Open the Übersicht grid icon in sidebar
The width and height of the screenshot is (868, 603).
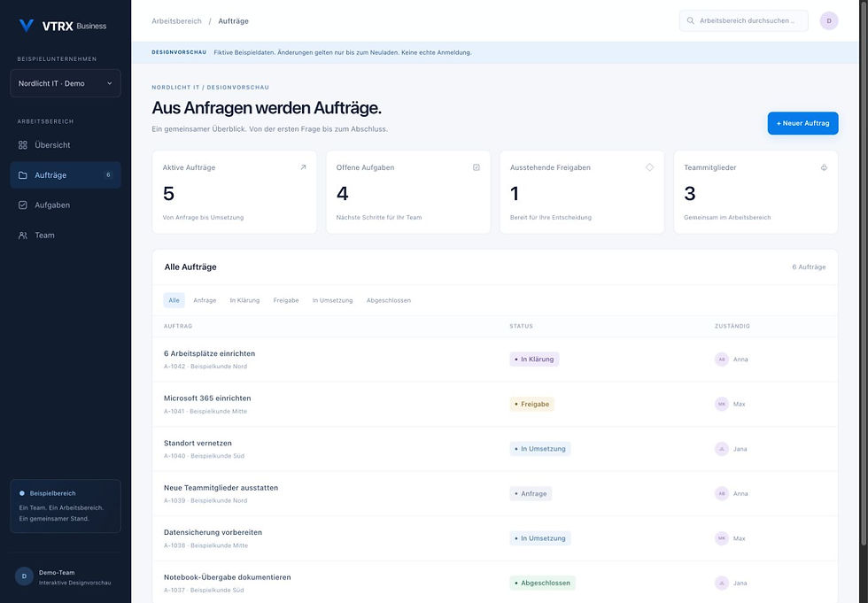point(23,145)
